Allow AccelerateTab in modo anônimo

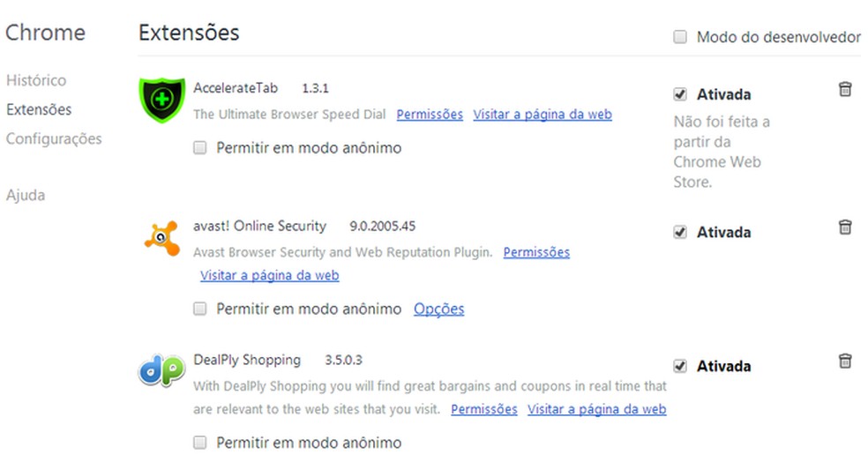point(200,147)
